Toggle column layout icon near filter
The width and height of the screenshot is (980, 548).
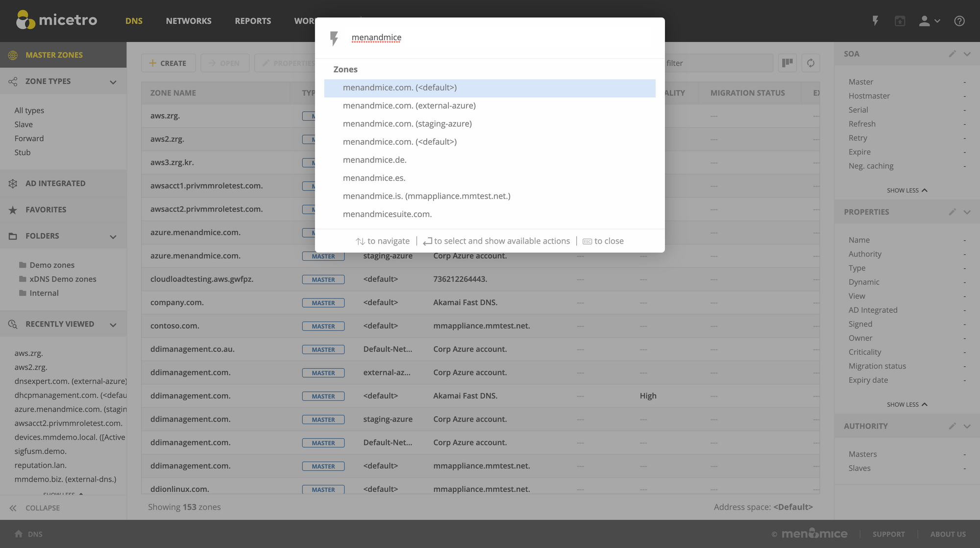[x=787, y=63]
